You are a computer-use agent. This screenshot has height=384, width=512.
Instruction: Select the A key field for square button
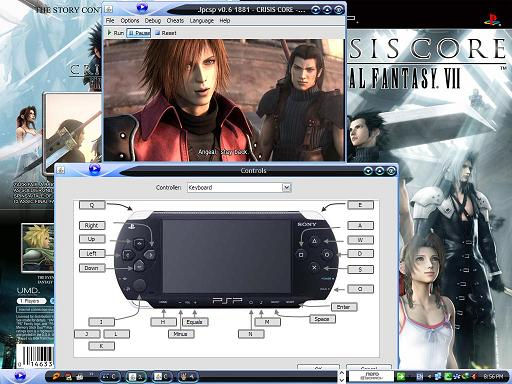pyautogui.click(x=360, y=226)
